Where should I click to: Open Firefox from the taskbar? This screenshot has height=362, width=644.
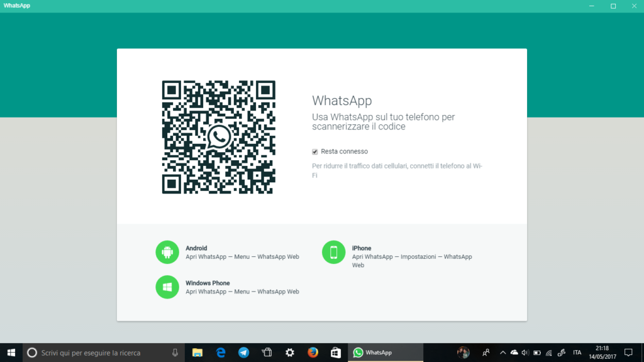pyautogui.click(x=313, y=353)
